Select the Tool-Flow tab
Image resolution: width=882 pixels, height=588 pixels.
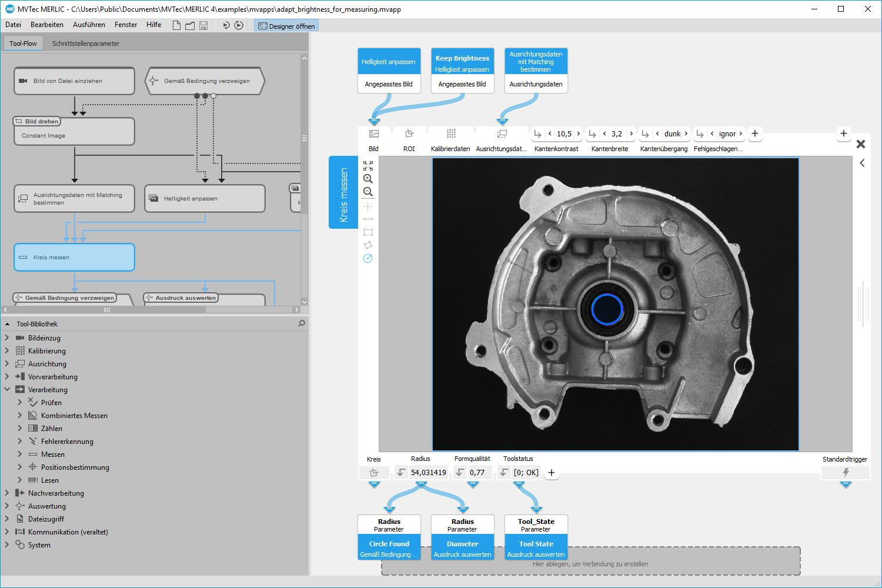click(x=24, y=44)
